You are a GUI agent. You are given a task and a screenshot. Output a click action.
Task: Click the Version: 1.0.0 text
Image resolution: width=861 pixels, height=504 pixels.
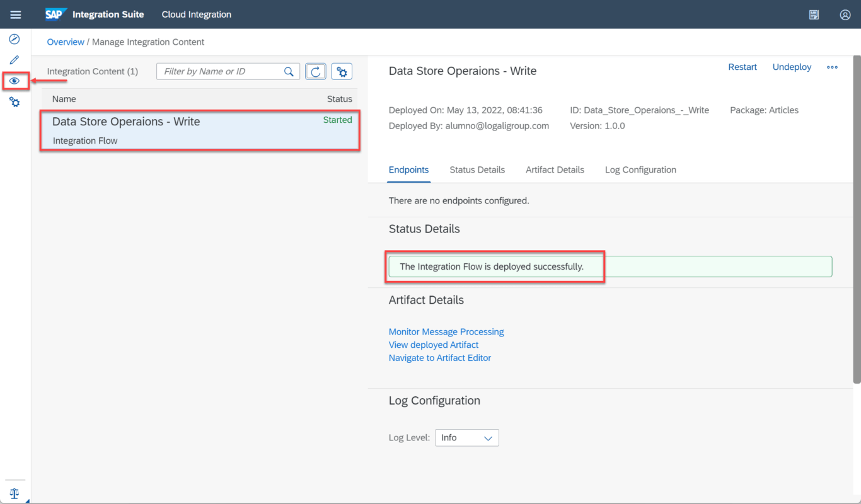[598, 126]
